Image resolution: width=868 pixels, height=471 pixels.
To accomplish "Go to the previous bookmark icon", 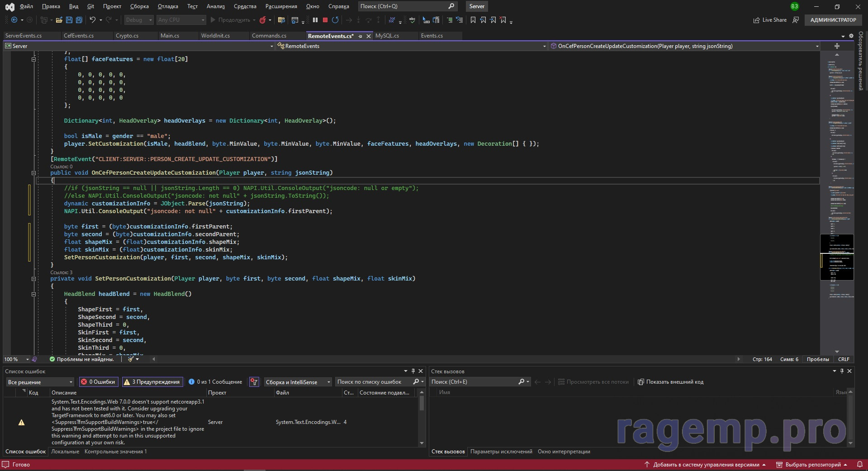I will tap(483, 20).
